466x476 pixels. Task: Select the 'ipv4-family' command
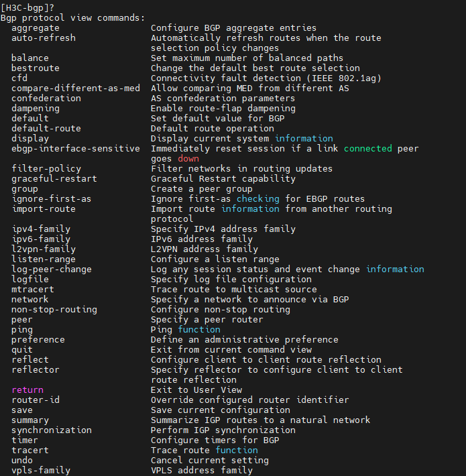click(x=41, y=229)
